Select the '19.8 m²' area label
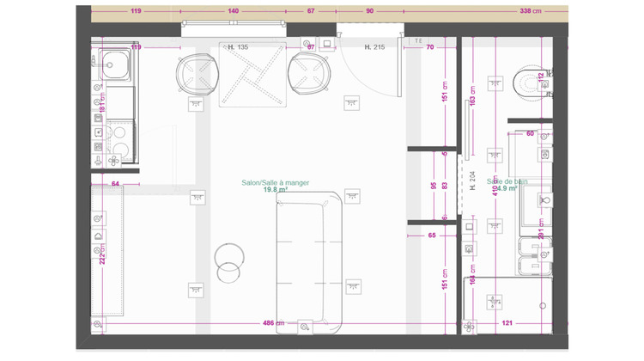This screenshot has height=361, width=644. click(x=275, y=190)
